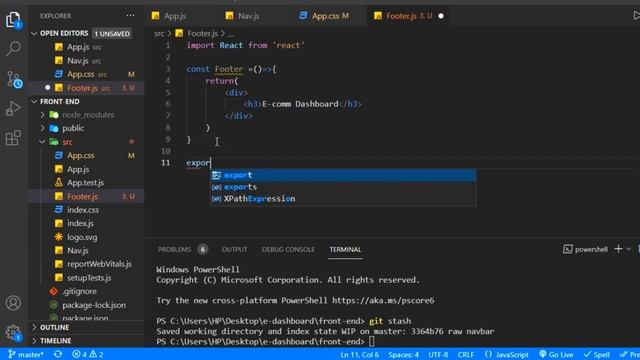This screenshot has height=360, width=640.
Task: Open the OUTPUT panel tab
Action: (234, 249)
